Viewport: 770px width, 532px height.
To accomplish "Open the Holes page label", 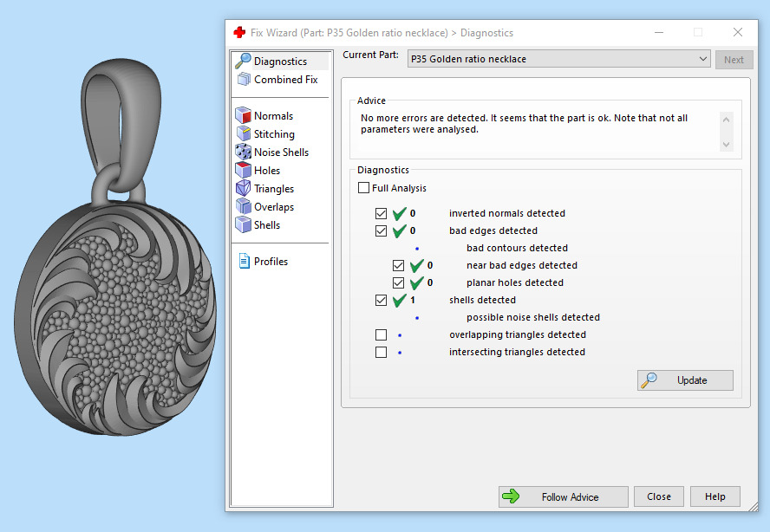I will point(267,171).
